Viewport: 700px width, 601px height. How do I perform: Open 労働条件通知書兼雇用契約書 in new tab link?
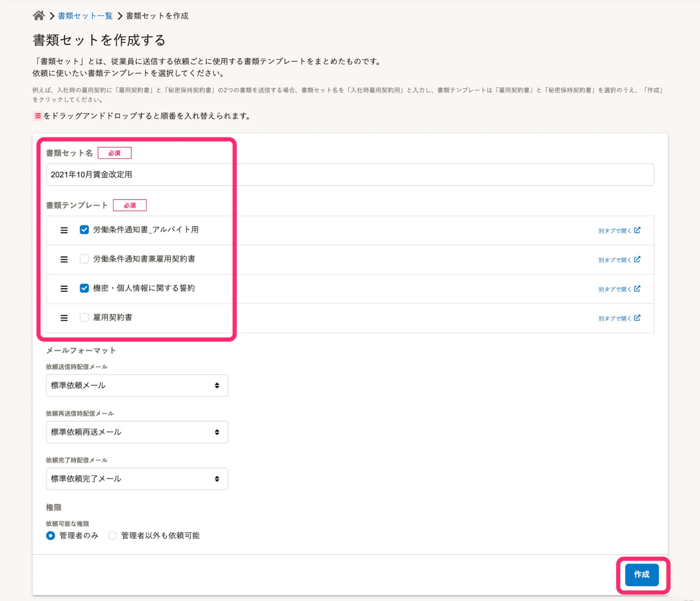point(619,260)
